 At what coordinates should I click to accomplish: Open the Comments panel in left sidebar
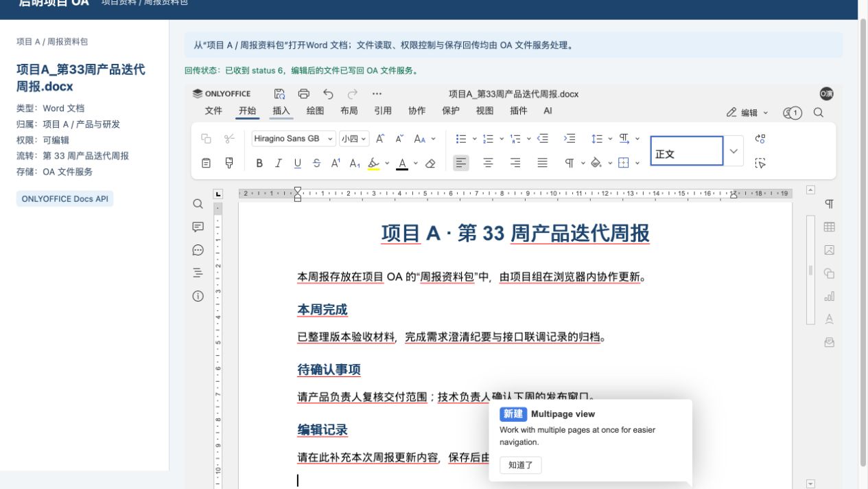click(198, 227)
